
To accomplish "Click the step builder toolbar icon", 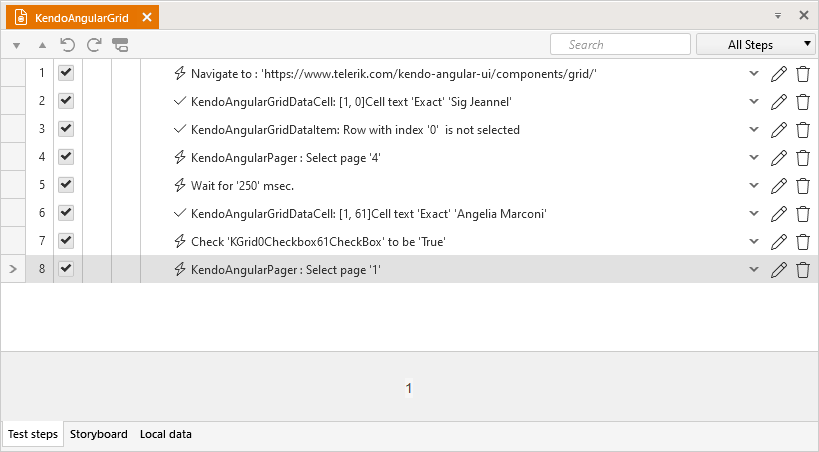I will pos(120,45).
